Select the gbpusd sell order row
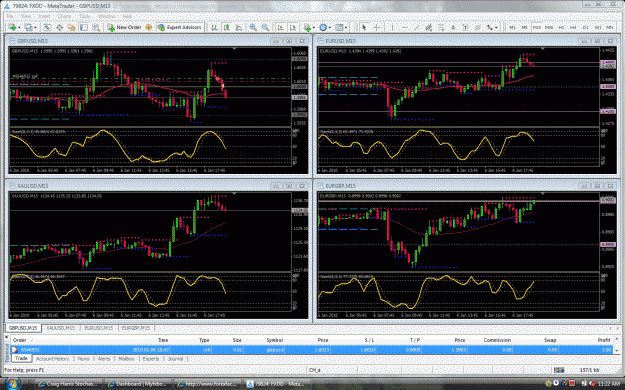The width and height of the screenshot is (625, 390). [313, 350]
